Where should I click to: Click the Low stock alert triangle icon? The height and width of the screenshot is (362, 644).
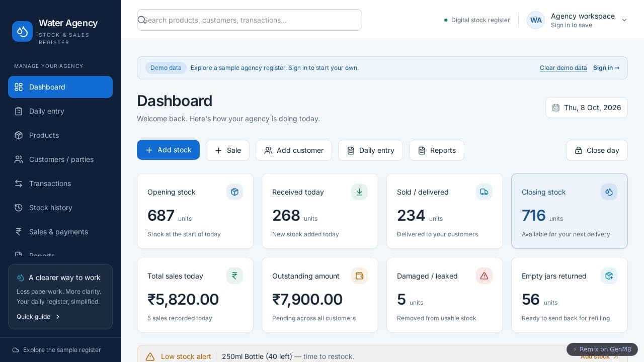[150, 356]
